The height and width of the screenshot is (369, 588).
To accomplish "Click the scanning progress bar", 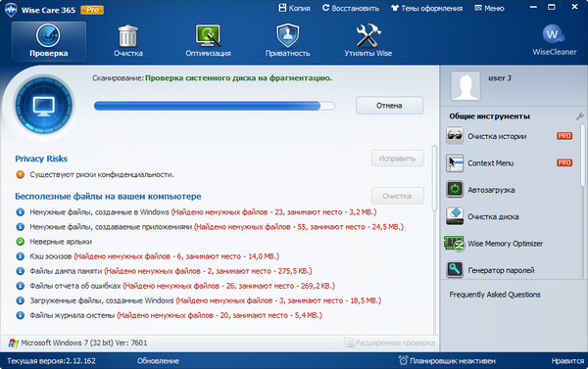I will (214, 106).
